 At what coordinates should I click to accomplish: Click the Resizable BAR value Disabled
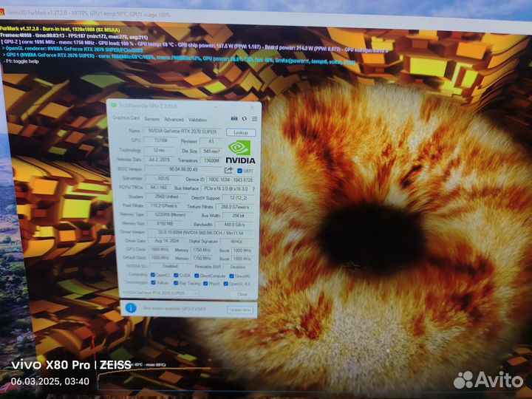point(238,267)
